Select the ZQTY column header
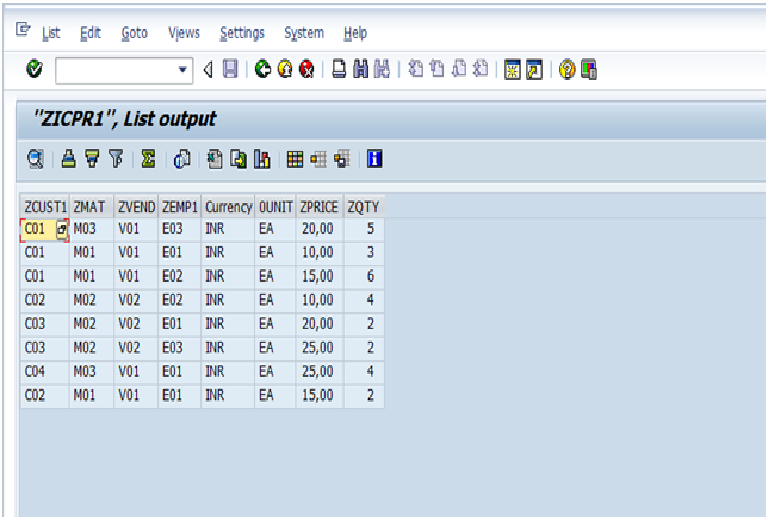768x520 pixels. pos(363,207)
